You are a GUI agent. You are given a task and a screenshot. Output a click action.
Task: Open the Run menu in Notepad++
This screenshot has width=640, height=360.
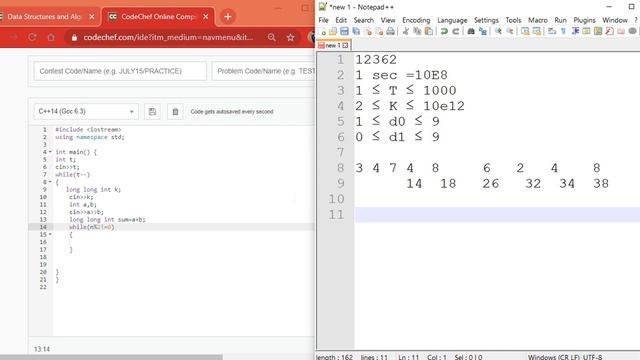click(x=560, y=20)
